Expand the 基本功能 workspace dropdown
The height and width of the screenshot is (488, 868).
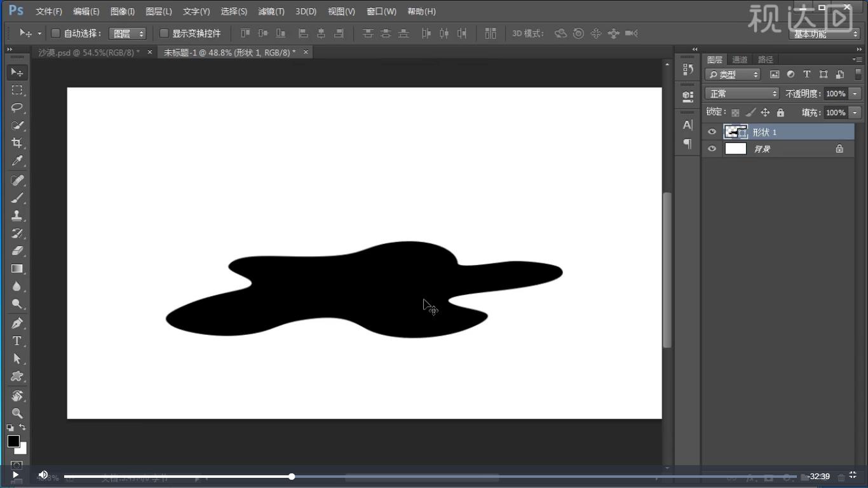click(825, 34)
